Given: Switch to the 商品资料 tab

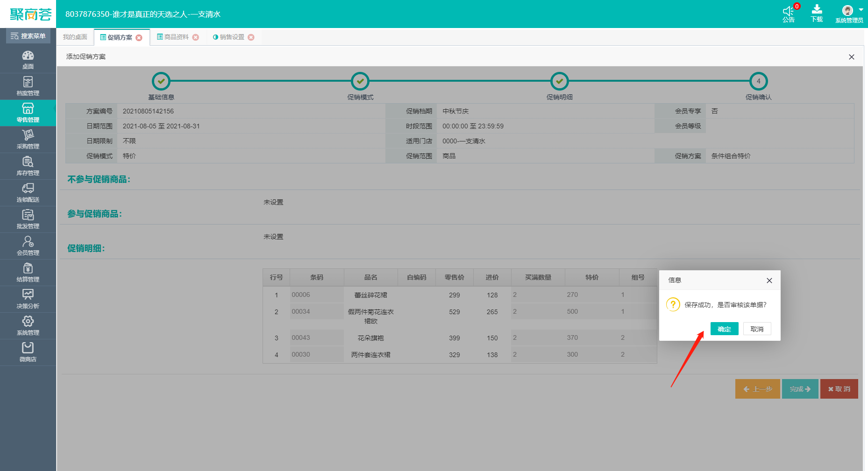Looking at the screenshot, I should click(x=176, y=37).
